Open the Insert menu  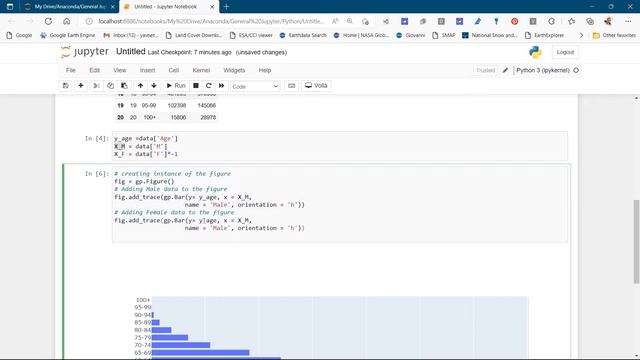147,70
